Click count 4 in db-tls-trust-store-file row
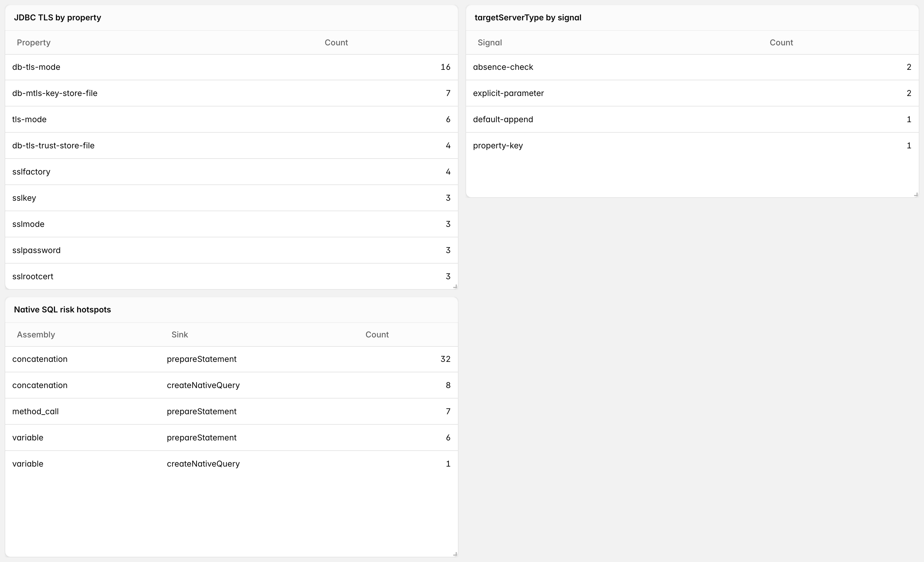Screen dimensions: 924x562 448,145
